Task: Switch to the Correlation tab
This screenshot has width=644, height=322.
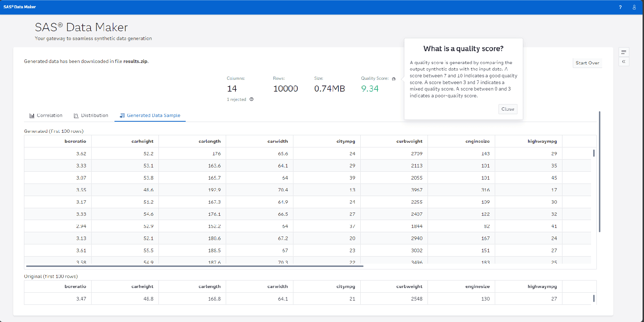Action: pos(49,115)
